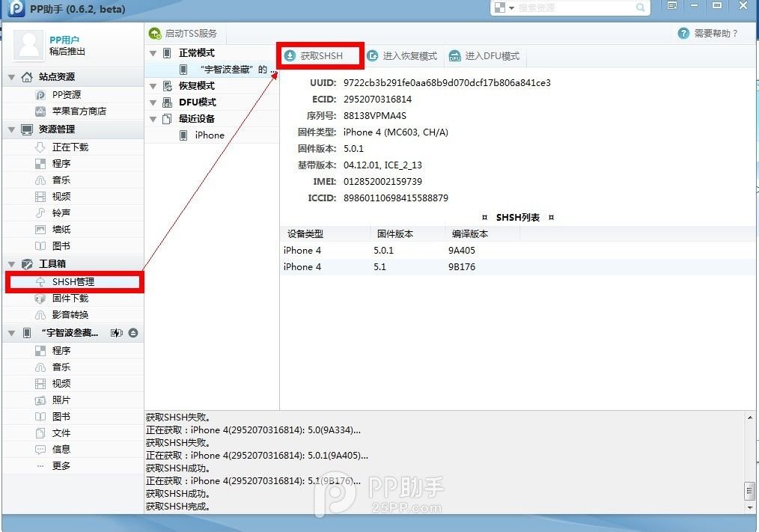
Task: Click the ECID value 2952070316814
Action: pos(377,100)
